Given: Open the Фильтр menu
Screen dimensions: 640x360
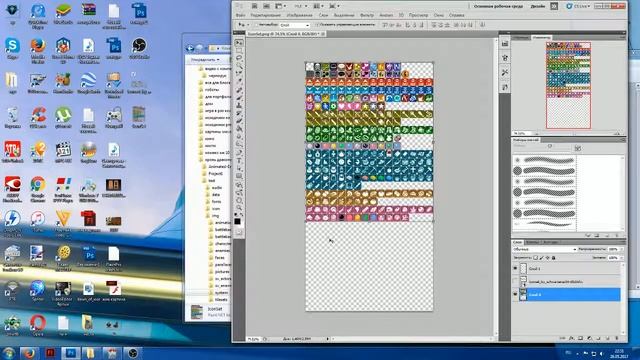Looking at the screenshot, I should pos(367,15).
